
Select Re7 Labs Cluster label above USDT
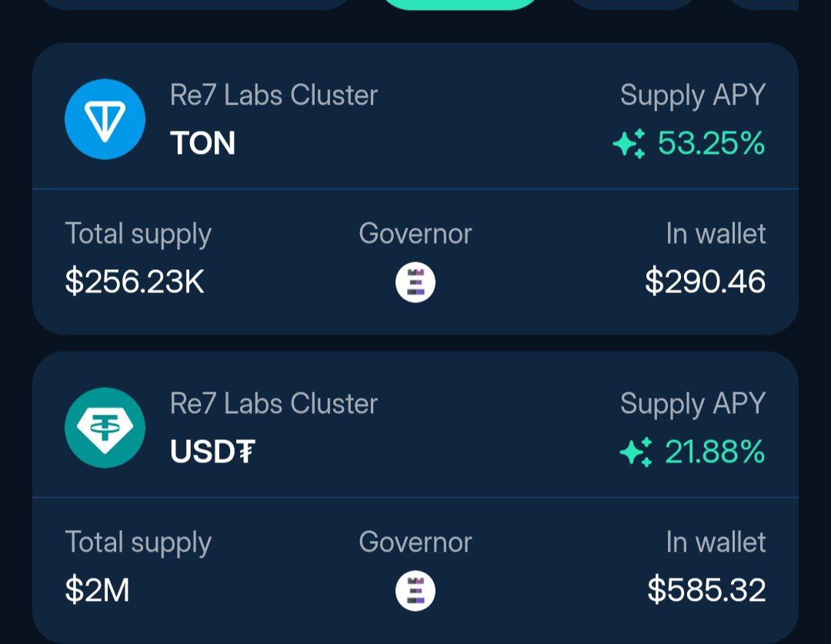[x=273, y=404]
